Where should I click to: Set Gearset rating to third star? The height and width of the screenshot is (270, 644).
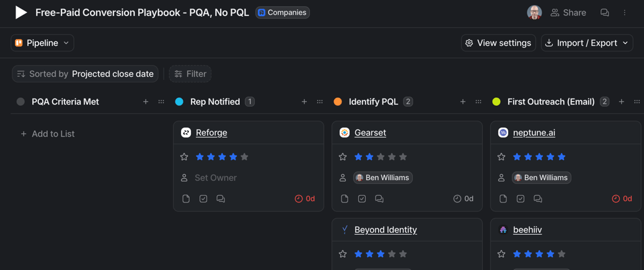(x=381, y=157)
